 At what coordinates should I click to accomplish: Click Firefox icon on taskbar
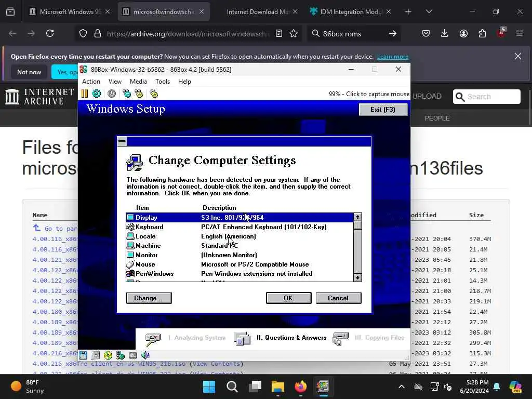(x=301, y=387)
